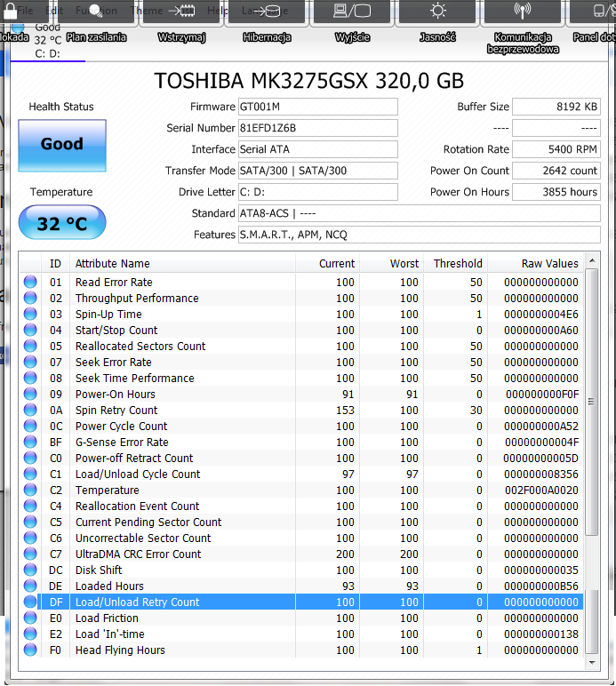The width and height of the screenshot is (616, 686).
Task: Click status circle for Current Pending Sector Count
Action: pos(30,522)
